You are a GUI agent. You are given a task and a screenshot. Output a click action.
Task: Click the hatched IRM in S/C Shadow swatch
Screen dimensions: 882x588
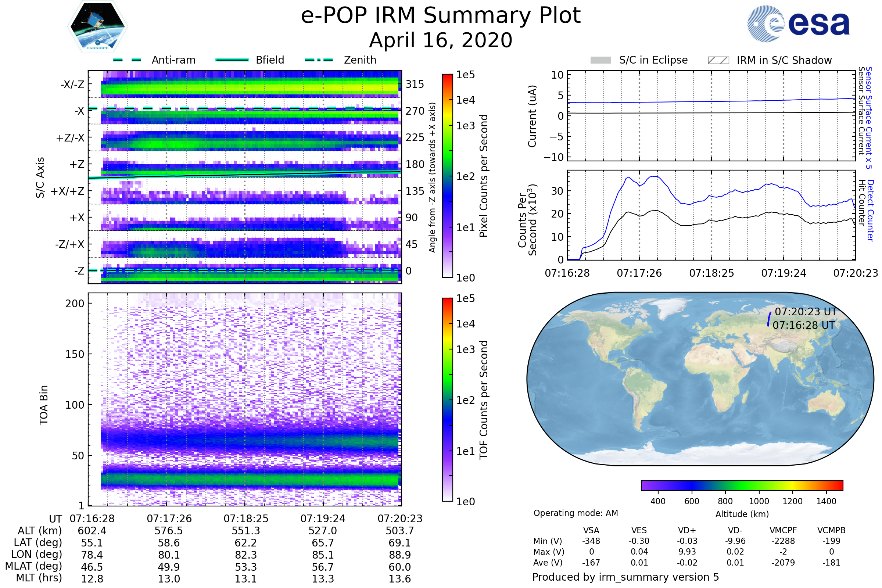[x=718, y=60]
